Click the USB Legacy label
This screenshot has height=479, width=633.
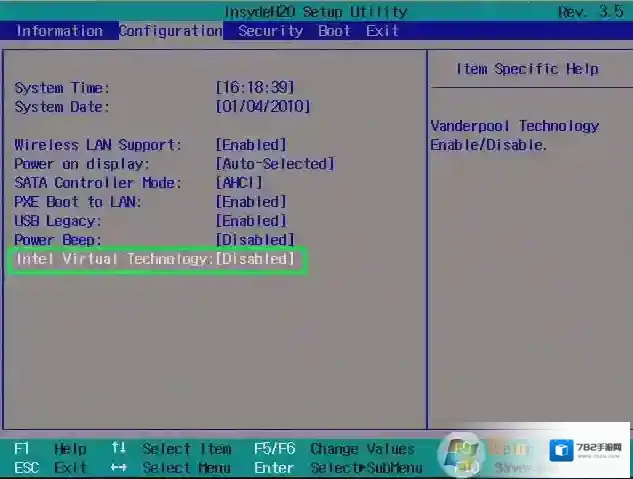pyautogui.click(x=57, y=221)
